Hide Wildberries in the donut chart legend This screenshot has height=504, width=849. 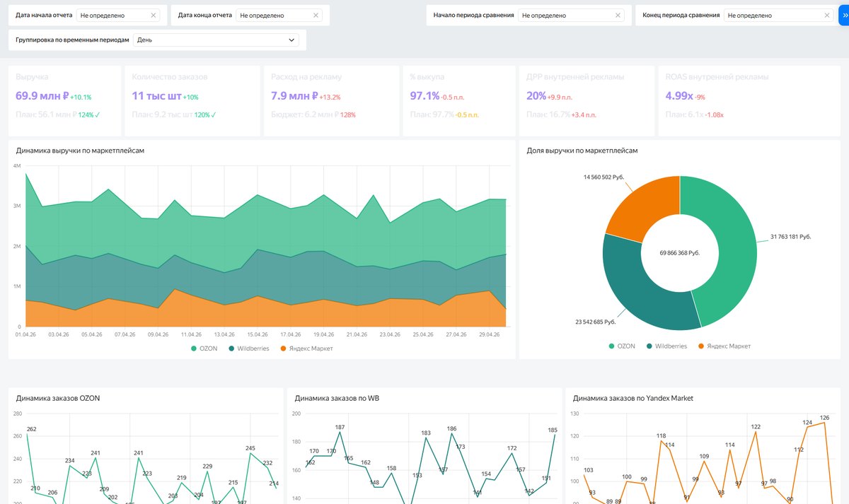(x=666, y=346)
